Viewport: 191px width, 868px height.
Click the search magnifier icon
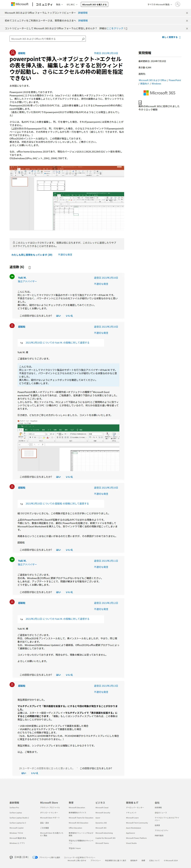point(83,39)
